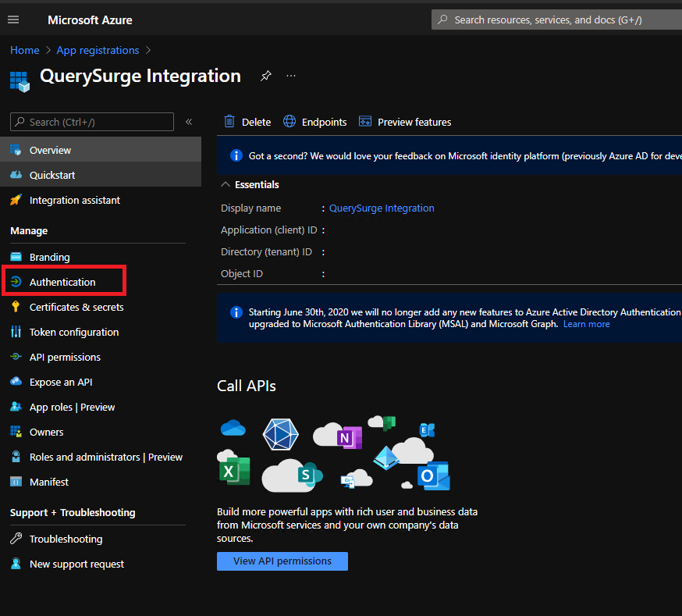Focus the sidebar Search (Ctrl+/) box

pos(92,122)
